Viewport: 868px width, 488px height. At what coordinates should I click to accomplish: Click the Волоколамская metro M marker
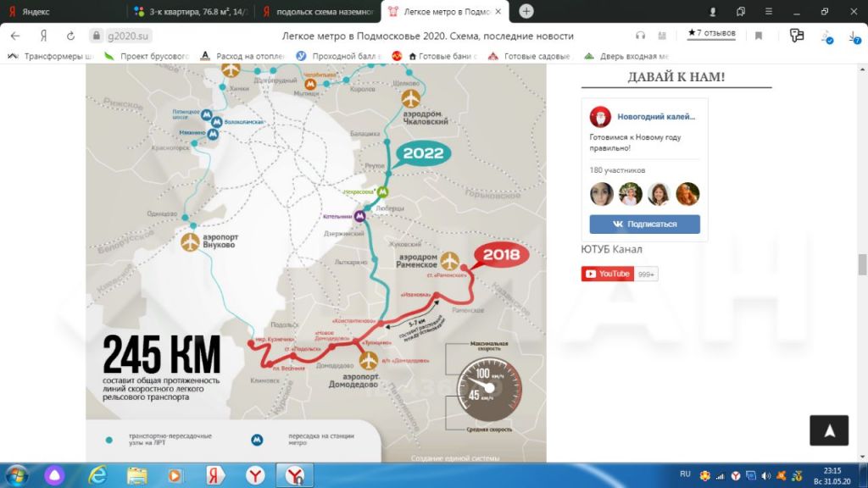[x=216, y=122]
